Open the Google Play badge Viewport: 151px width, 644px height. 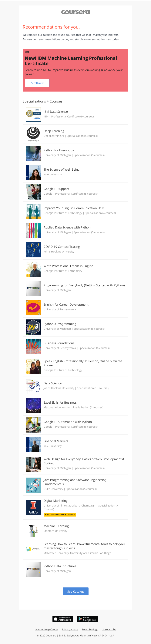(87, 619)
